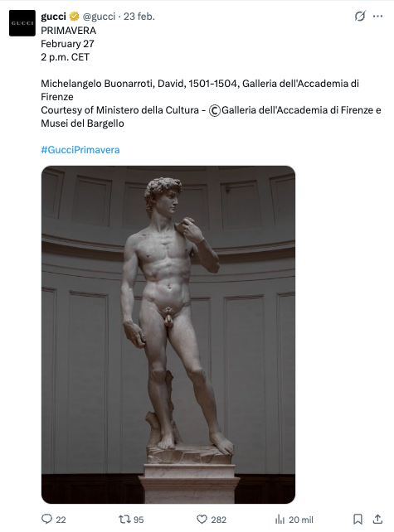
Task: Click the repost arrows icon
Action: coord(124,519)
